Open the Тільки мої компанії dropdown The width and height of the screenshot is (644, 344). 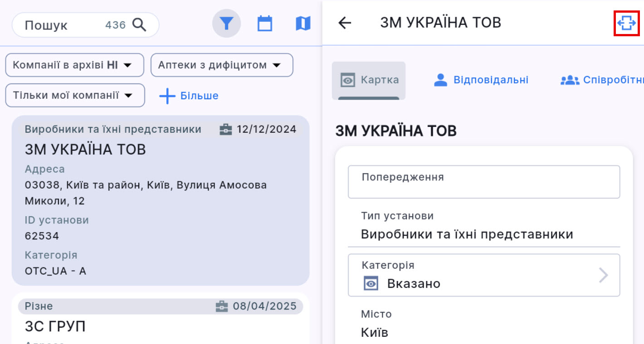click(74, 96)
